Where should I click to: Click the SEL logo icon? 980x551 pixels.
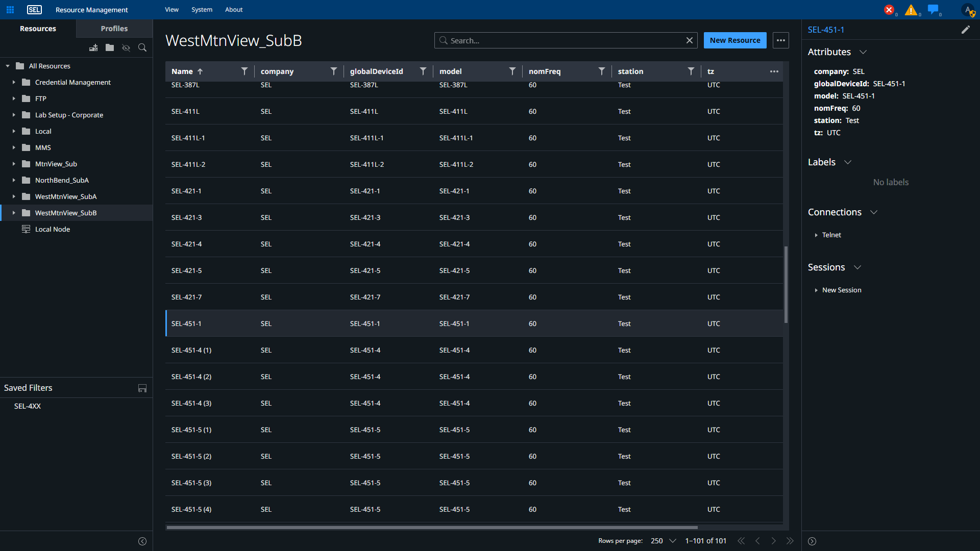(35, 10)
